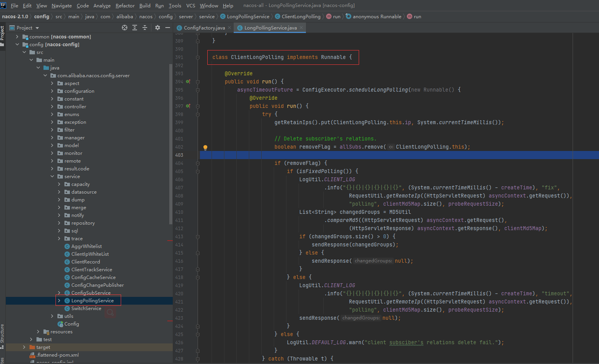Viewport: 599px width, 364px height.
Task: Open the Navigate menu
Action: (62, 5)
